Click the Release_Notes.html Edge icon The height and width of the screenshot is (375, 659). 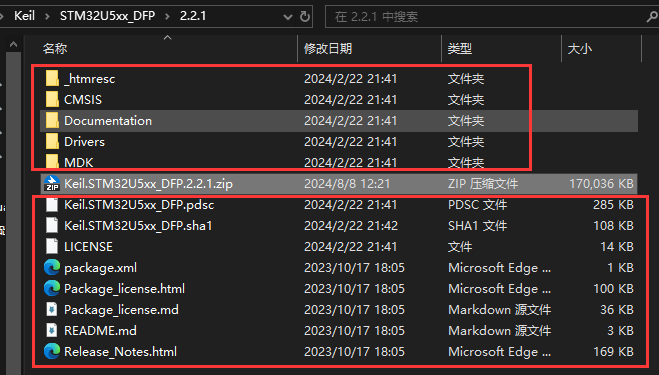coord(52,351)
